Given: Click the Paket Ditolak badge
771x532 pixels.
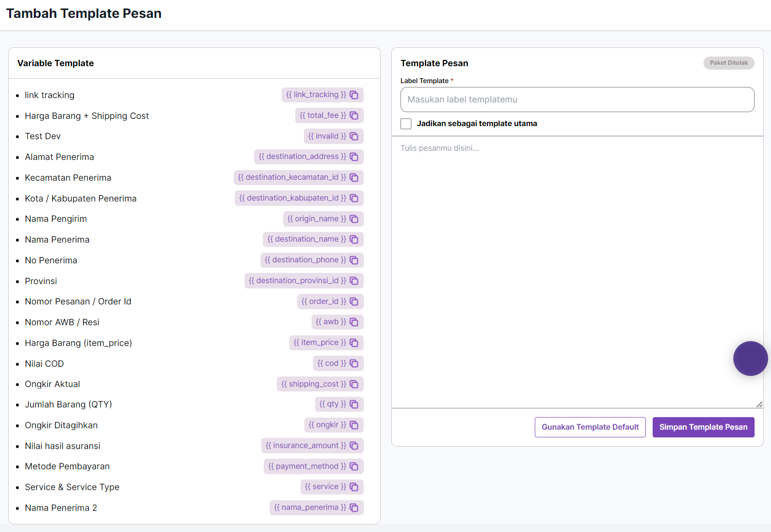Looking at the screenshot, I should (x=728, y=63).
